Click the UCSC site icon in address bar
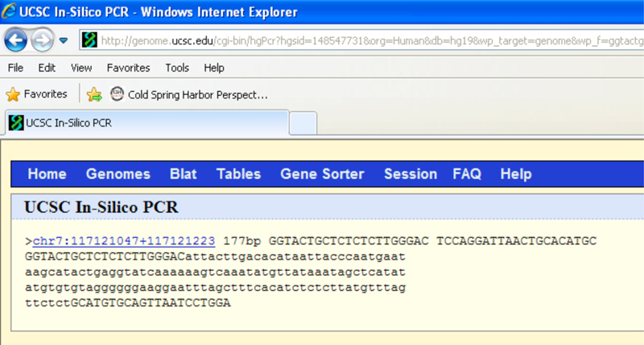Image resolution: width=644 pixels, height=345 pixels. coord(89,39)
